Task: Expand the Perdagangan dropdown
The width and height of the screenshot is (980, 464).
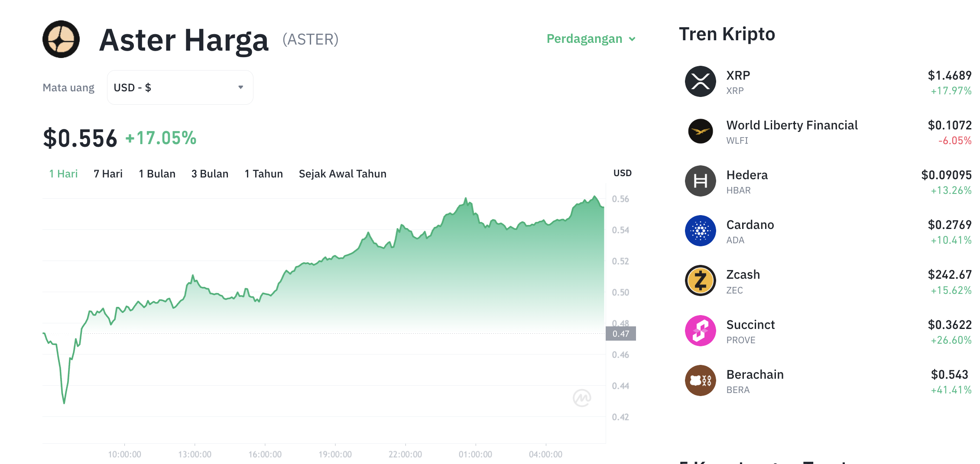Action: point(590,39)
